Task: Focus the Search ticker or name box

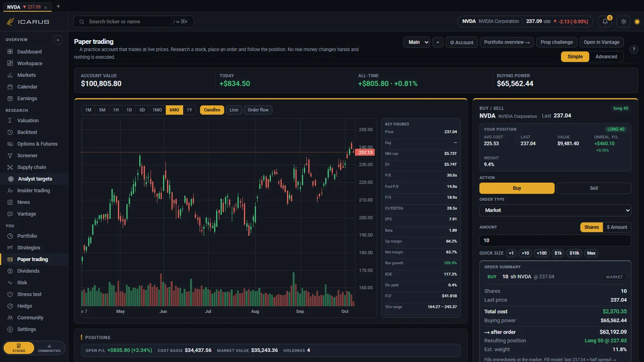Action: [x=134, y=22]
